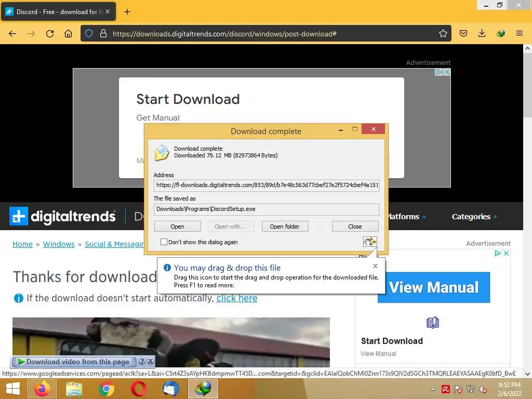Open the Windows Start menu
Image resolution: width=532 pixels, height=399 pixels.
pos(13,389)
